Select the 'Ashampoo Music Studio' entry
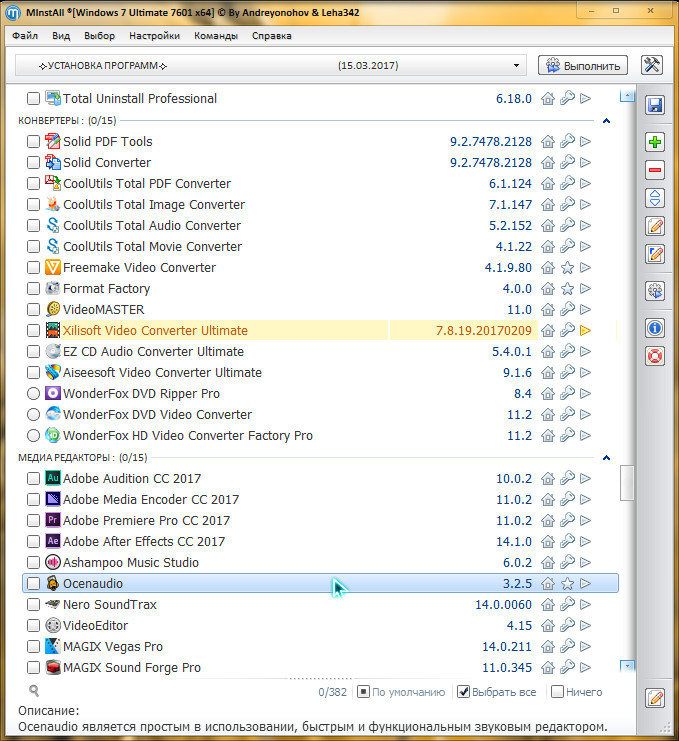Viewport: 679px width, 741px height. [131, 562]
